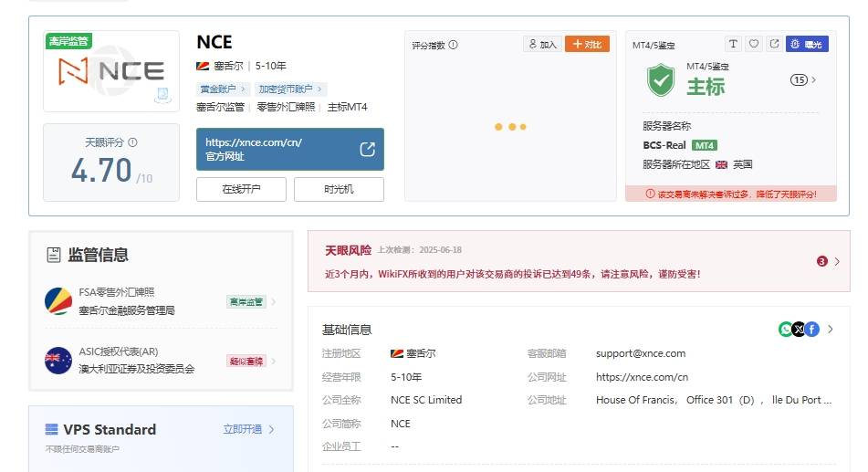Click the Australia flag regulator icon

(x=58, y=361)
